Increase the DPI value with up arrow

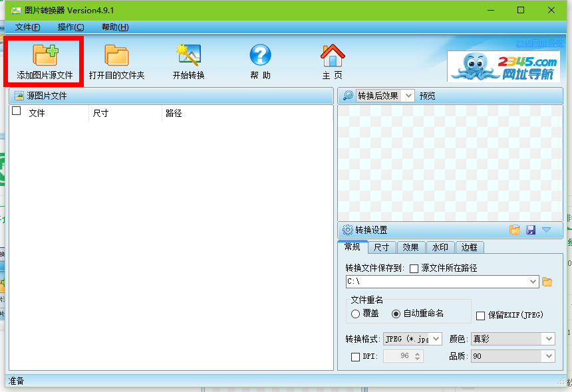coord(417,353)
